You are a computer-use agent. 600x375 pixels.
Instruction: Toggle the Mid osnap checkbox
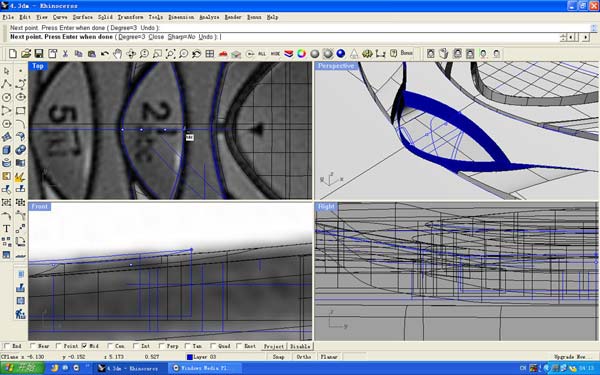click(84, 346)
